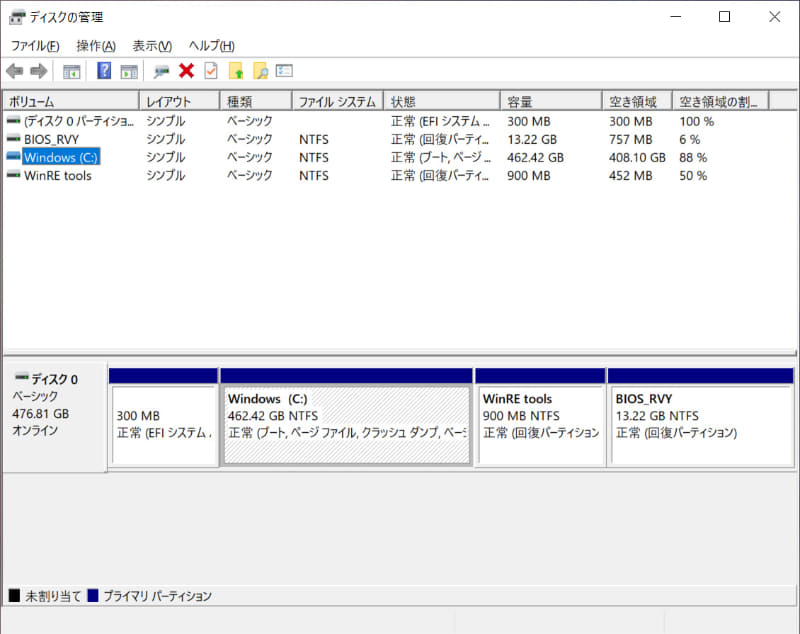Click the 88 % free percentage cell
This screenshot has width=800, height=634.
(x=693, y=158)
